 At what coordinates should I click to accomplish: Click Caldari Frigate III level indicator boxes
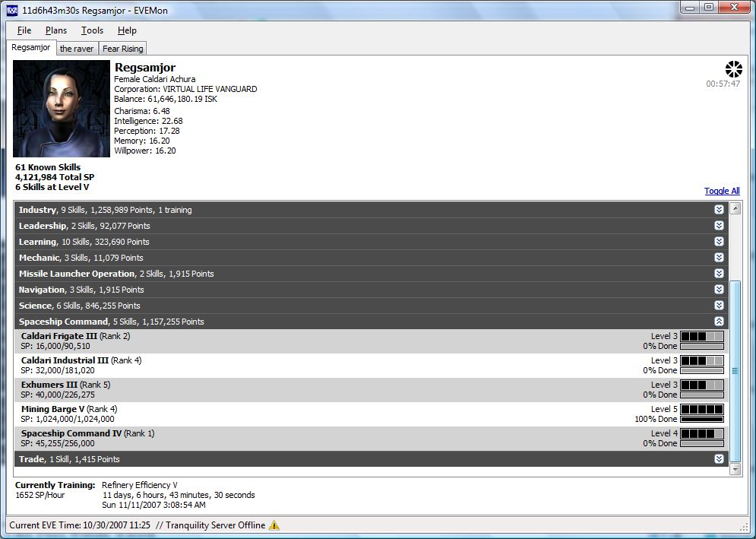click(x=701, y=336)
